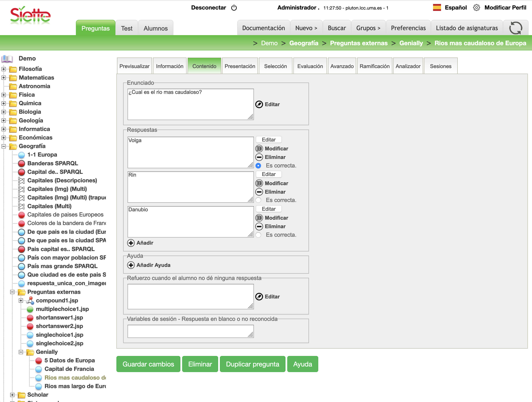Mark the Rin answer as correct
Image resolution: width=532 pixels, height=402 pixels.
[x=258, y=200]
